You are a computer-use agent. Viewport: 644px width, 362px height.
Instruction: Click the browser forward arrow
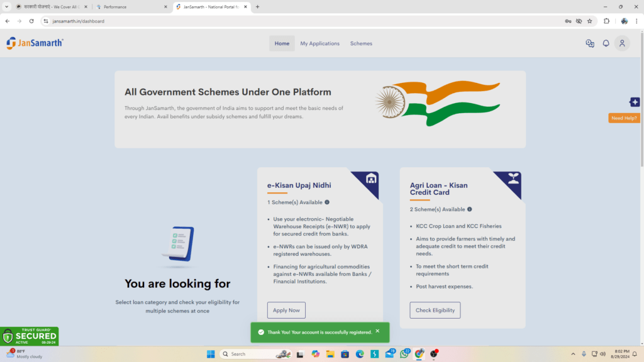click(x=19, y=21)
